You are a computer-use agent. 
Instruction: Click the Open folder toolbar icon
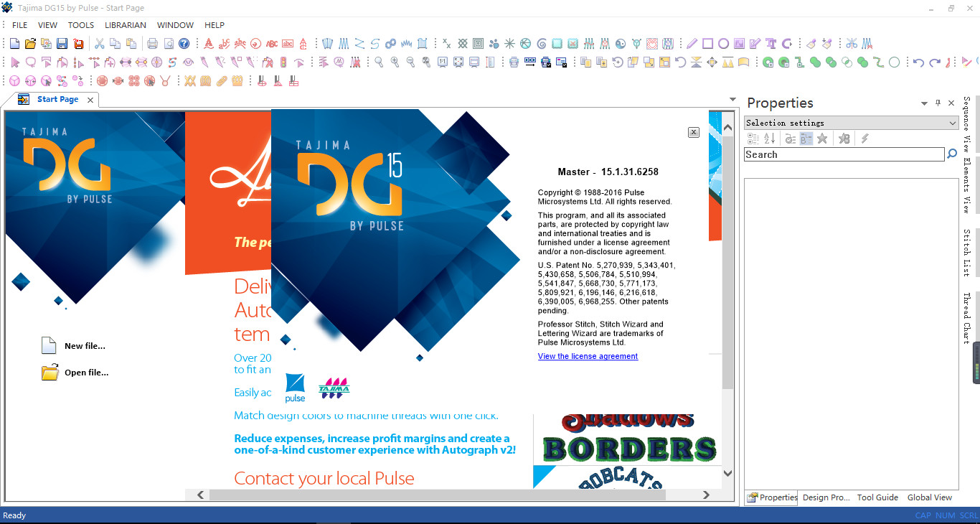[x=31, y=44]
